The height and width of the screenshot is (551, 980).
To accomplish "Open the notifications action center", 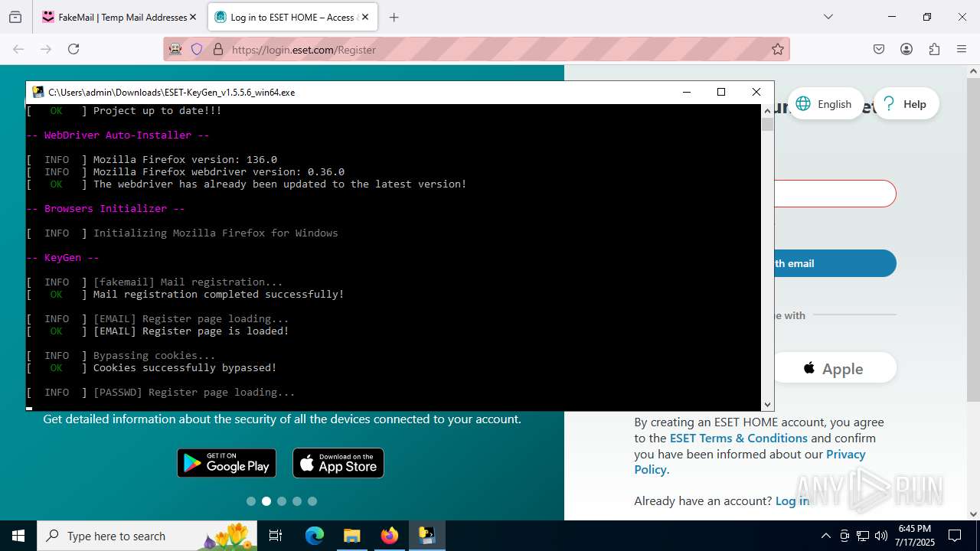I will (x=955, y=536).
